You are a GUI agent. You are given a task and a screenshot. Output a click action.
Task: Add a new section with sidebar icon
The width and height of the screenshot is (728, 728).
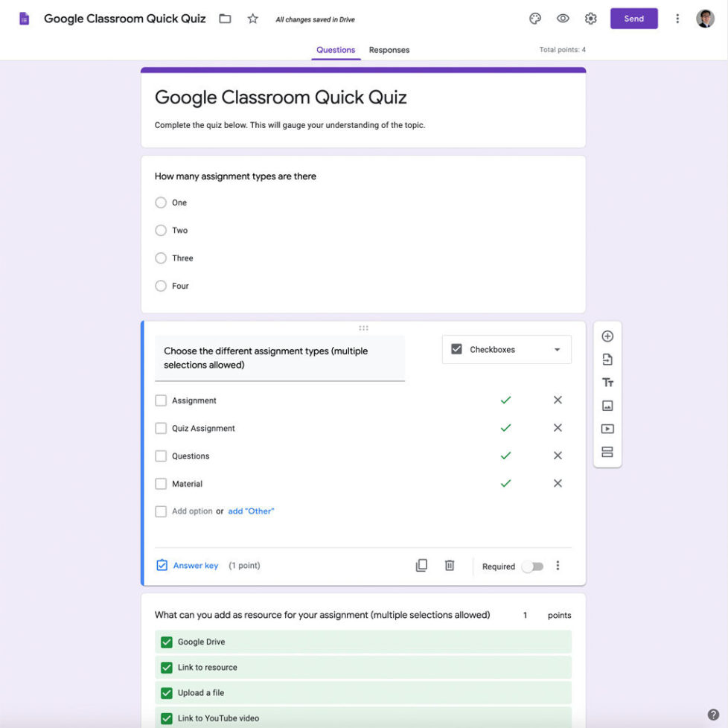pyautogui.click(x=607, y=452)
